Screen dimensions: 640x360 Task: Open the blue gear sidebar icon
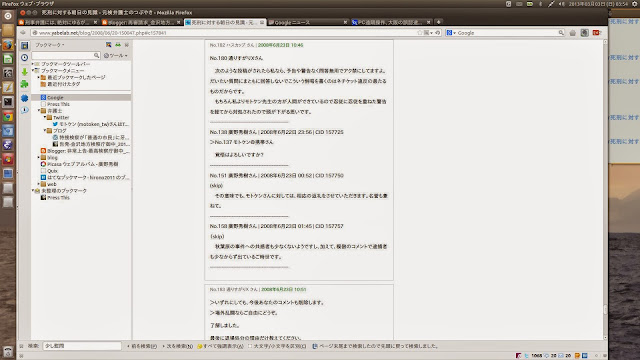(x=24, y=98)
